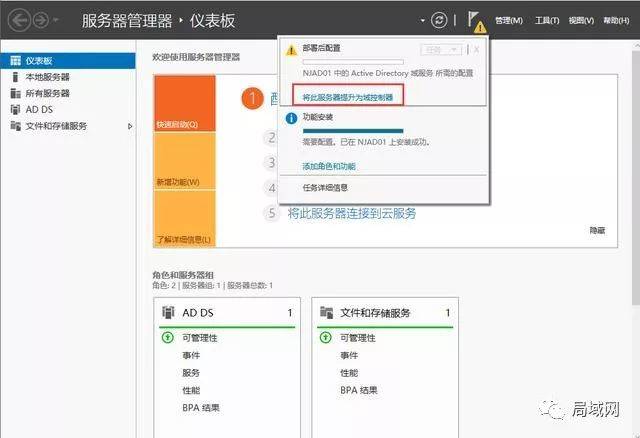The width and height of the screenshot is (640, 438).
Task: Open 可管理性 in the 文件和存储服务 tile
Action: coord(358,338)
